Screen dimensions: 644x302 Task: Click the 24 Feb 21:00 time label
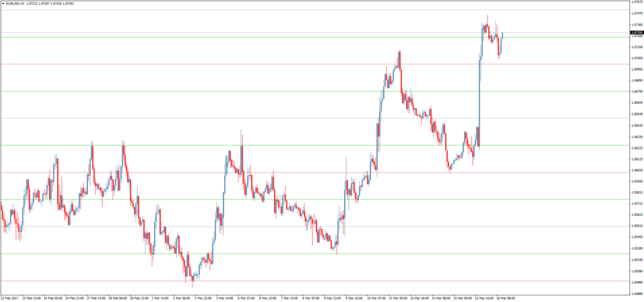click(75, 298)
